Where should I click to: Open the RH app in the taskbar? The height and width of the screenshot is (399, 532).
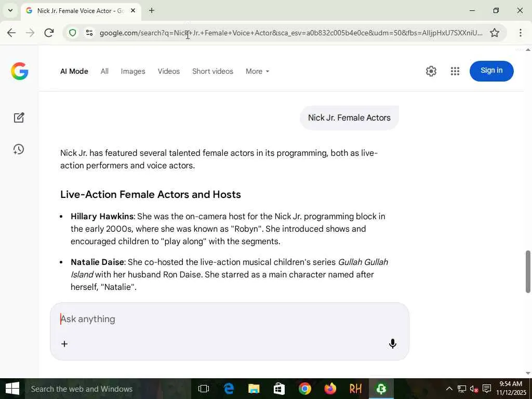(x=355, y=389)
